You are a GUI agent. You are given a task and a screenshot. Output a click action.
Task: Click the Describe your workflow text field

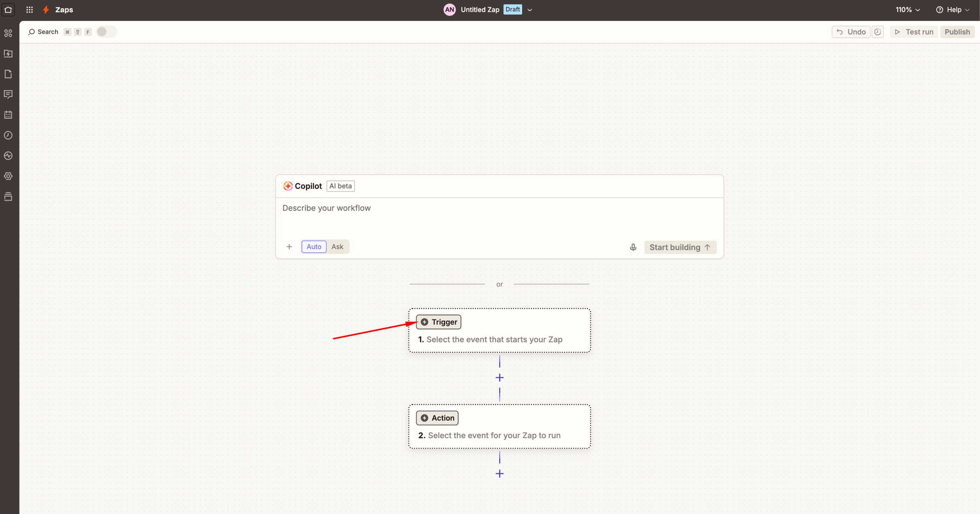500,216
